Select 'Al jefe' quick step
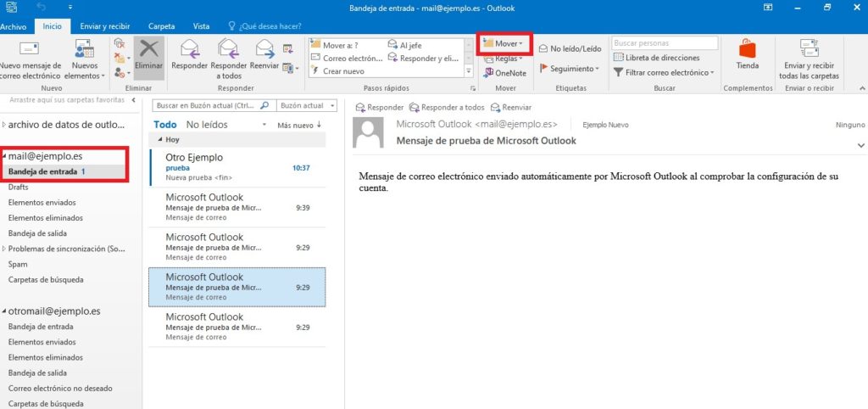Viewport: 868px width, 409px height. tap(404, 45)
